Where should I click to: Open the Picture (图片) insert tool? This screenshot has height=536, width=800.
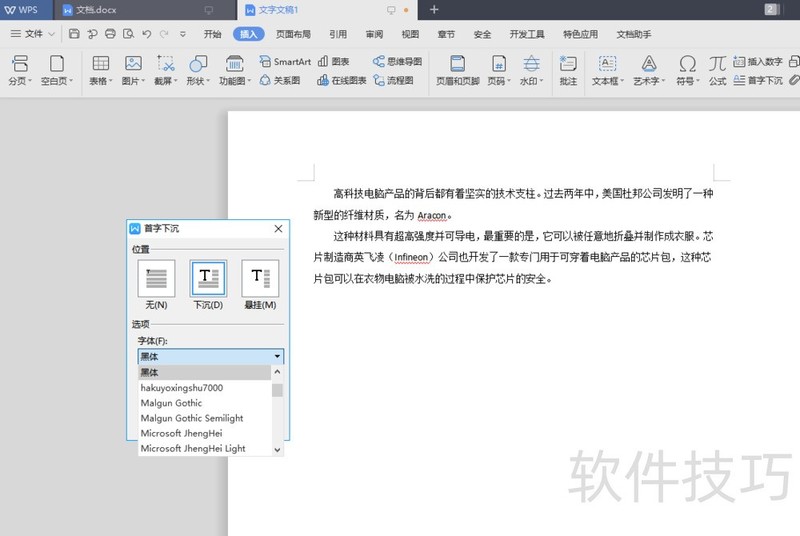pos(133,70)
